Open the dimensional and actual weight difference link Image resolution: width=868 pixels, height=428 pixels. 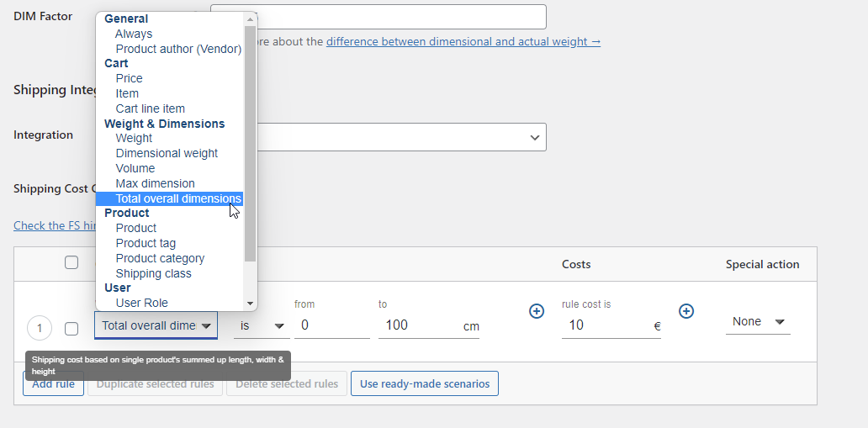point(463,41)
